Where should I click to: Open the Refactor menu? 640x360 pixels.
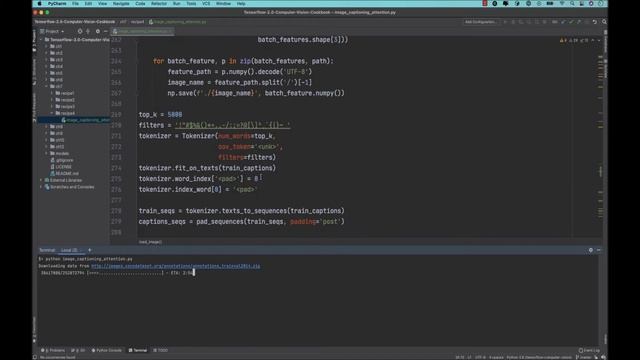pyautogui.click(x=159, y=4)
